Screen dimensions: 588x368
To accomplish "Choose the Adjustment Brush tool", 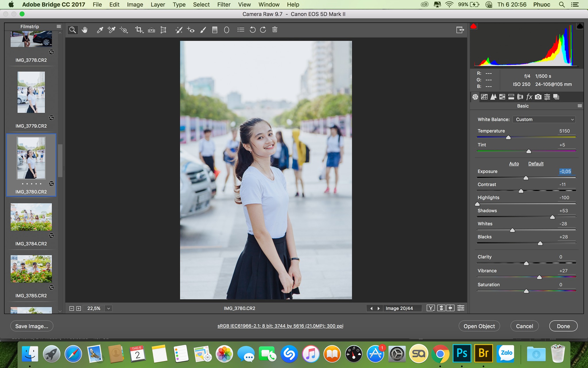I will 203,30.
